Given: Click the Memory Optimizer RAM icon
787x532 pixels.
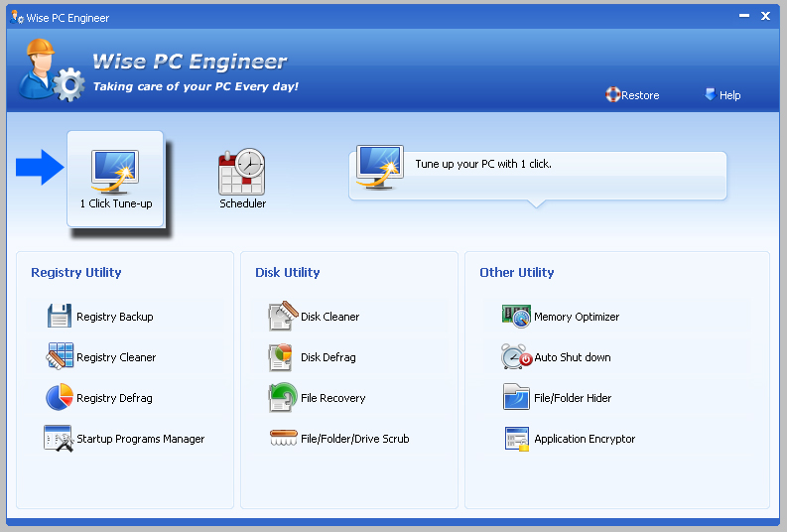Looking at the screenshot, I should pos(516,316).
